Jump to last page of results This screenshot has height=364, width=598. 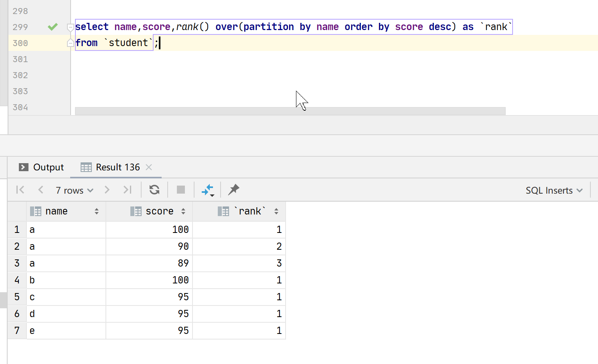tap(127, 190)
